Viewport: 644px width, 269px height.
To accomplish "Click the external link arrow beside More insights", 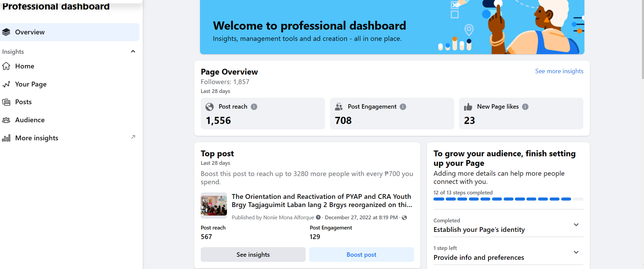I will coord(133,137).
